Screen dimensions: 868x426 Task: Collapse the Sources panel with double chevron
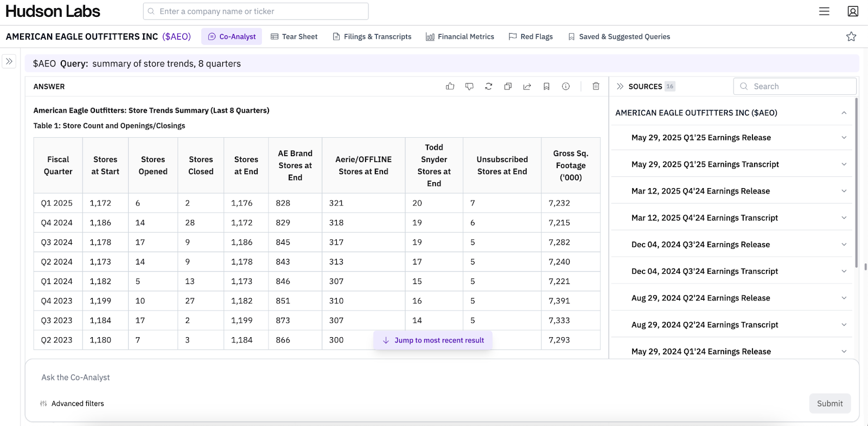(x=620, y=86)
